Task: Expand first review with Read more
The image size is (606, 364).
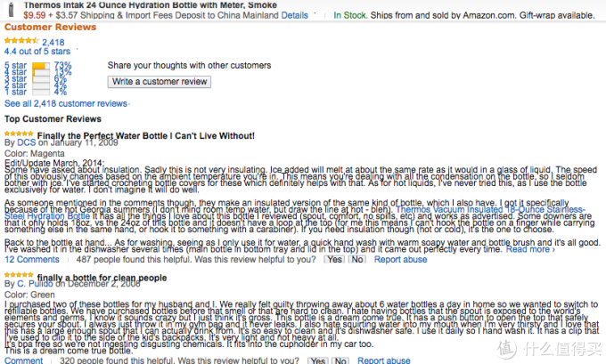Action: click(x=530, y=249)
